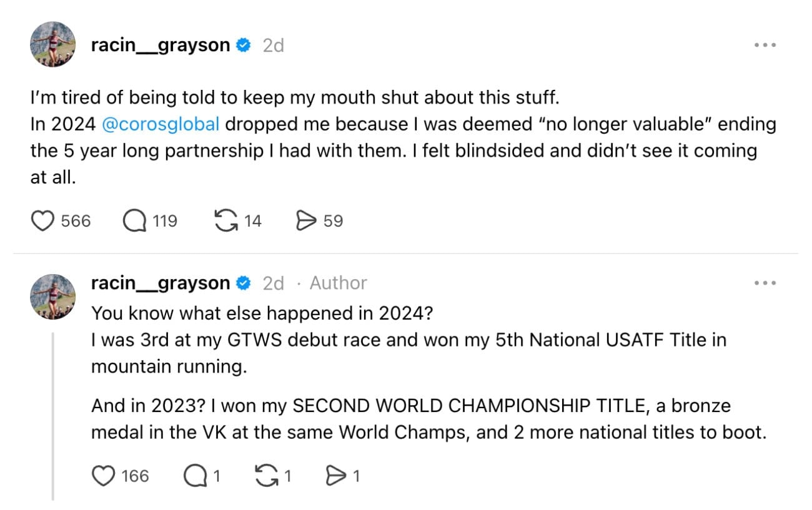Click the Author label on the reply
Image resolution: width=812 pixels, height=510 pixels.
337,283
